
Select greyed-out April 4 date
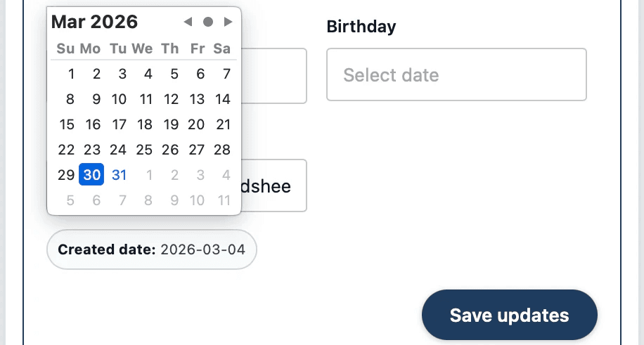click(x=226, y=175)
